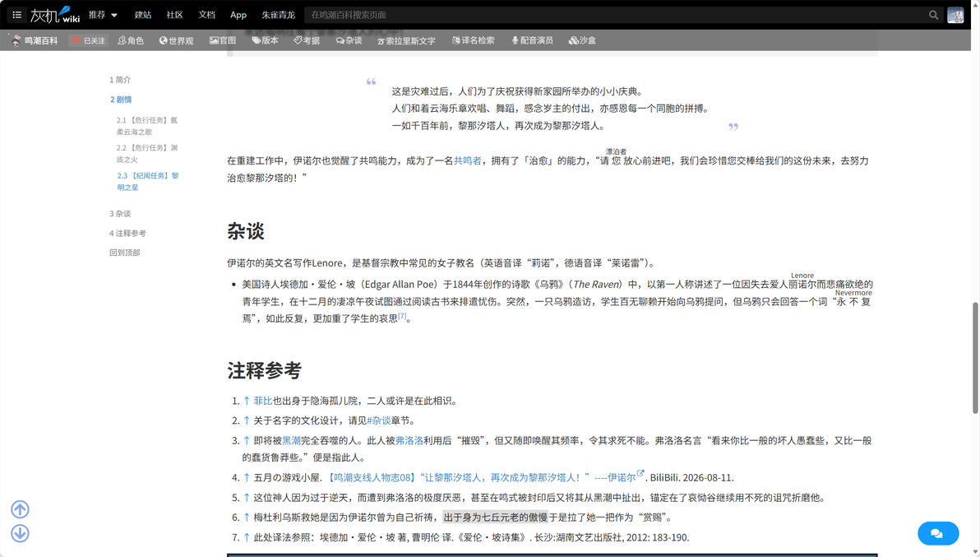The width and height of the screenshot is (980, 557).
Task: Click the scroll-to-top arrow icon
Action: [20, 509]
